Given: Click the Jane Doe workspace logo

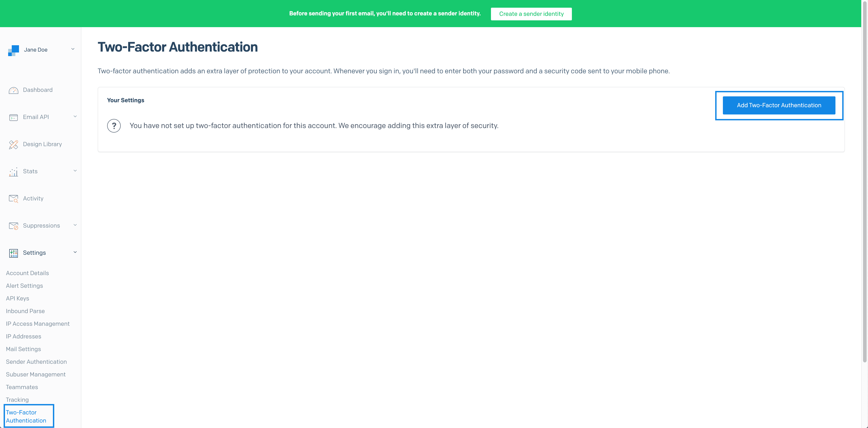Looking at the screenshot, I should (13, 50).
